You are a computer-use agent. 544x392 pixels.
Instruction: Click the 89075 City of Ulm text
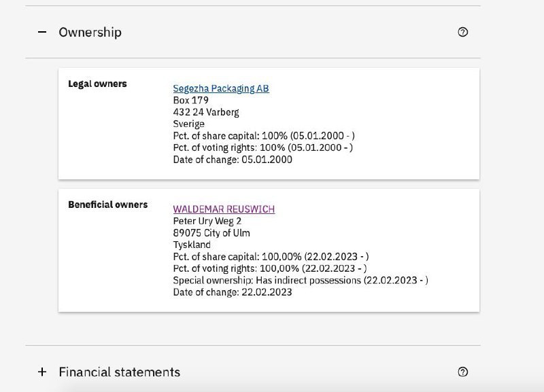[211, 233]
